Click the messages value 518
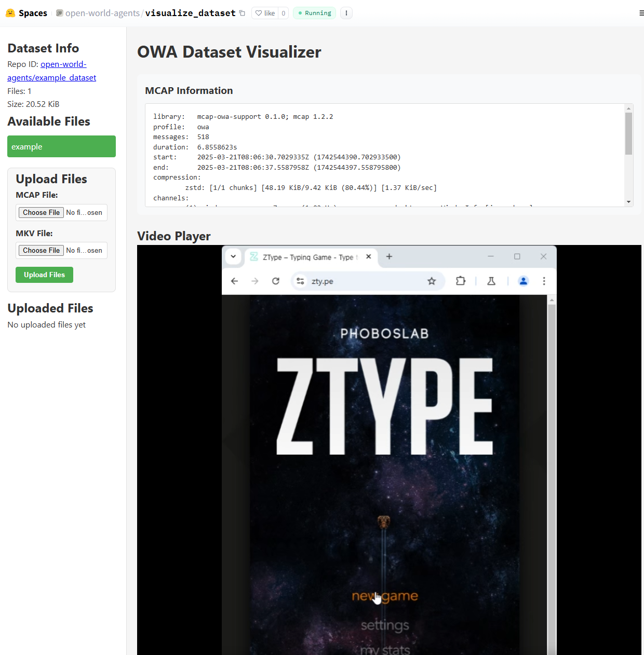This screenshot has height=655, width=644. coord(203,137)
